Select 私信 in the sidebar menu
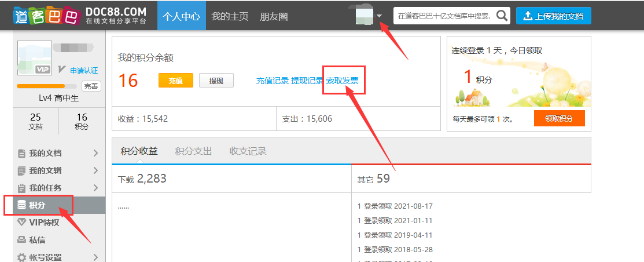This screenshot has width=644, height=262. click(59, 240)
